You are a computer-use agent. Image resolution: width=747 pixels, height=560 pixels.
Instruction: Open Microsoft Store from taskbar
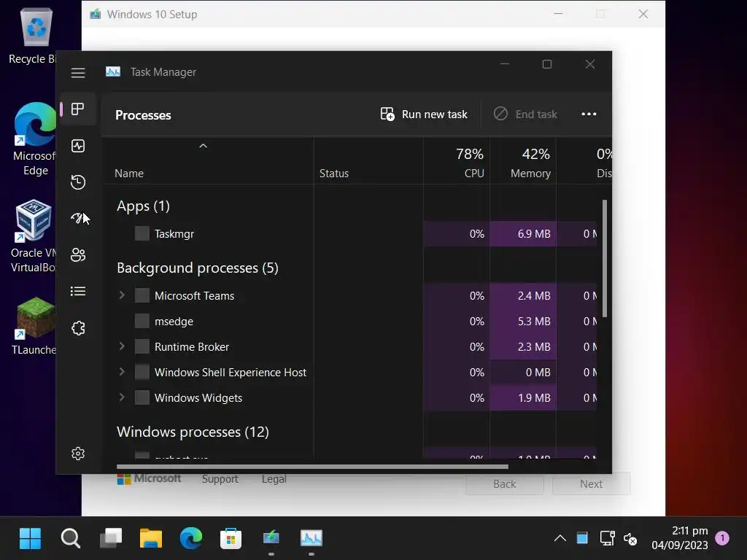pyautogui.click(x=231, y=539)
